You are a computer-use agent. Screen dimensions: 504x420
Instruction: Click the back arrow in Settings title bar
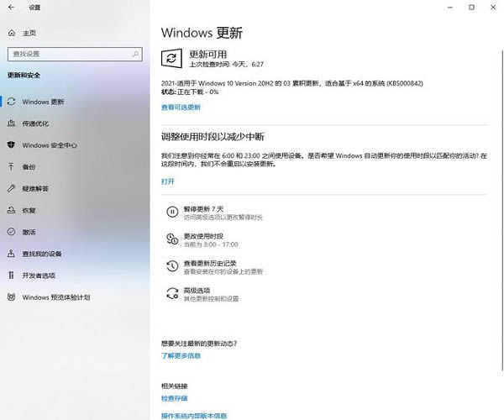tap(11, 8)
